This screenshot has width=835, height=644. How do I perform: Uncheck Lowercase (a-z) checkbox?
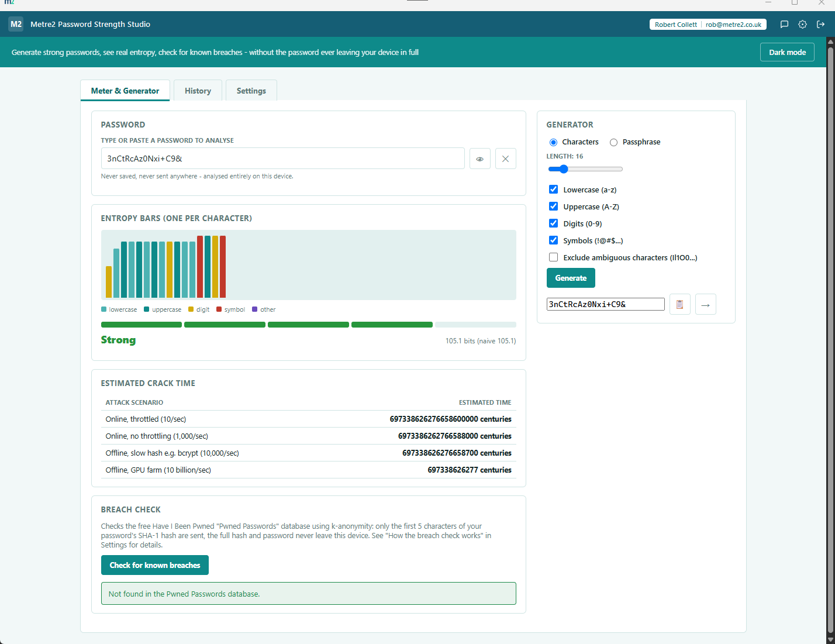(553, 190)
